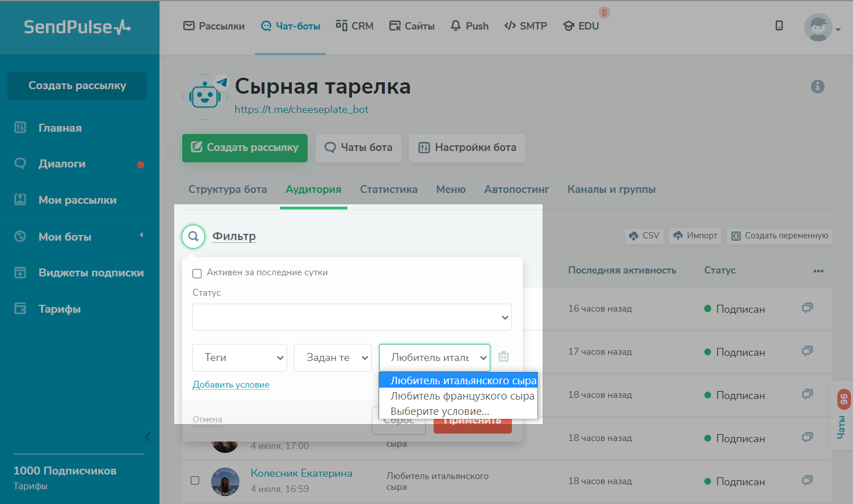853x504 pixels.
Task: Open chat icon in Колесник Екатерина row
Action: click(x=807, y=481)
